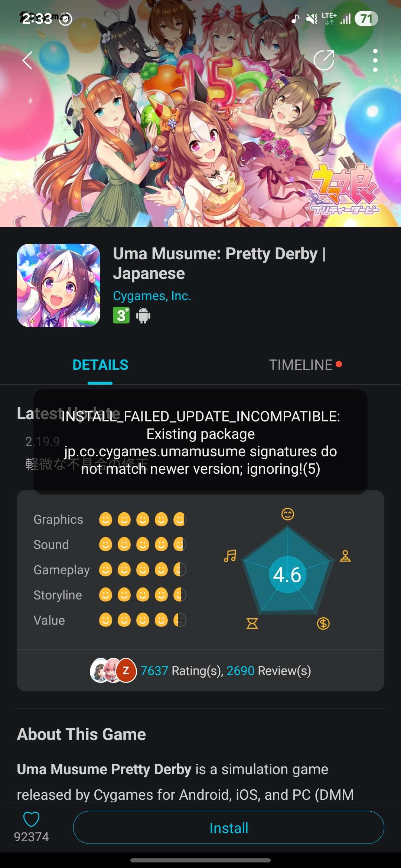Tap the music note sound icon
This screenshot has height=868, width=401.
pos(230,556)
